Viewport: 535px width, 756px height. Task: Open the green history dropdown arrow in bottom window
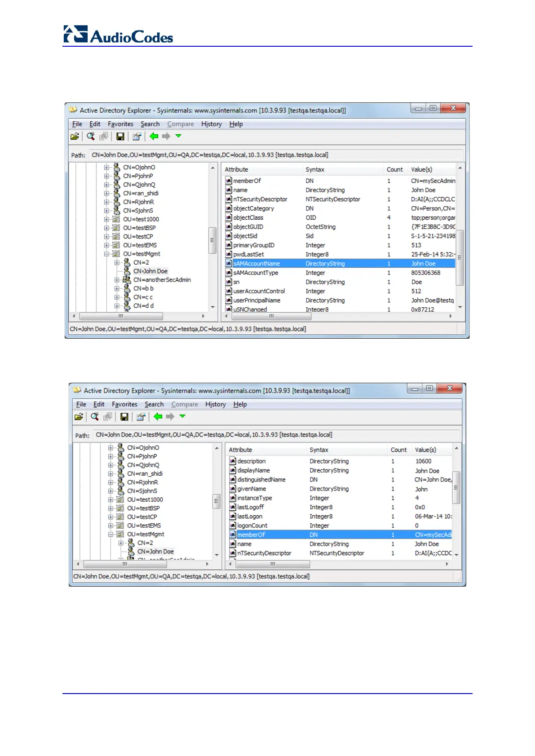(x=182, y=416)
